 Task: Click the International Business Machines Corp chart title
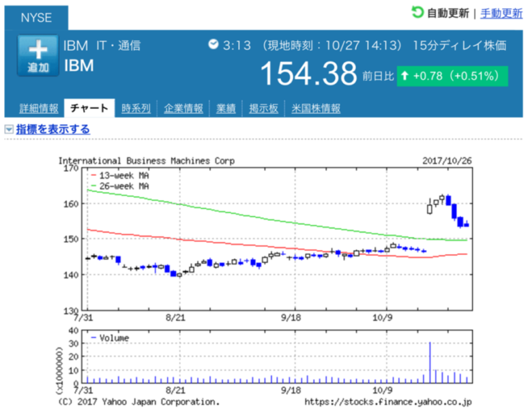pyautogui.click(x=146, y=161)
